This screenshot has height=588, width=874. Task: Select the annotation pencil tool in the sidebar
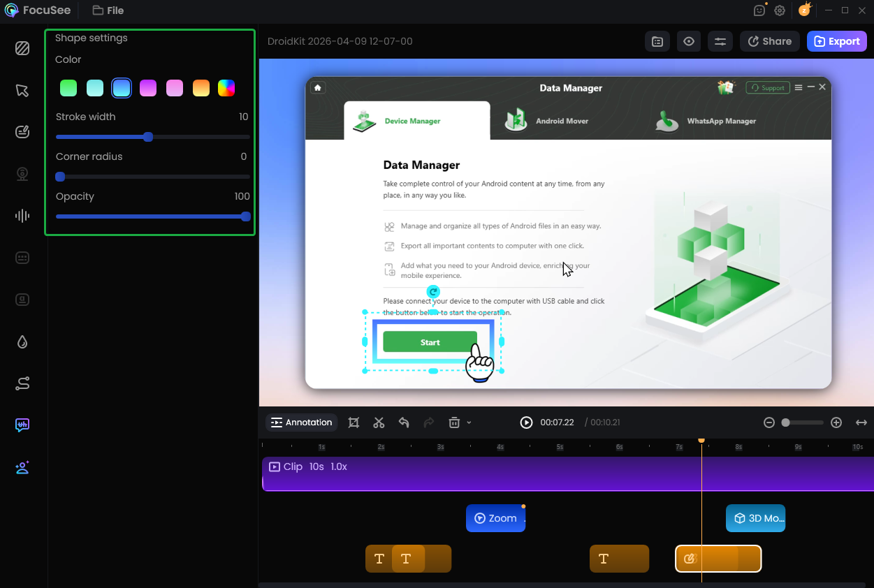(22, 131)
